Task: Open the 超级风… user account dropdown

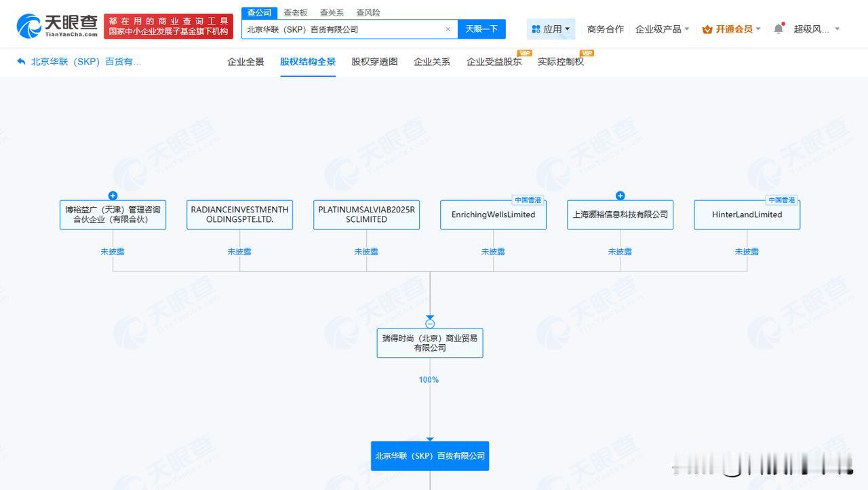Action: point(816,29)
